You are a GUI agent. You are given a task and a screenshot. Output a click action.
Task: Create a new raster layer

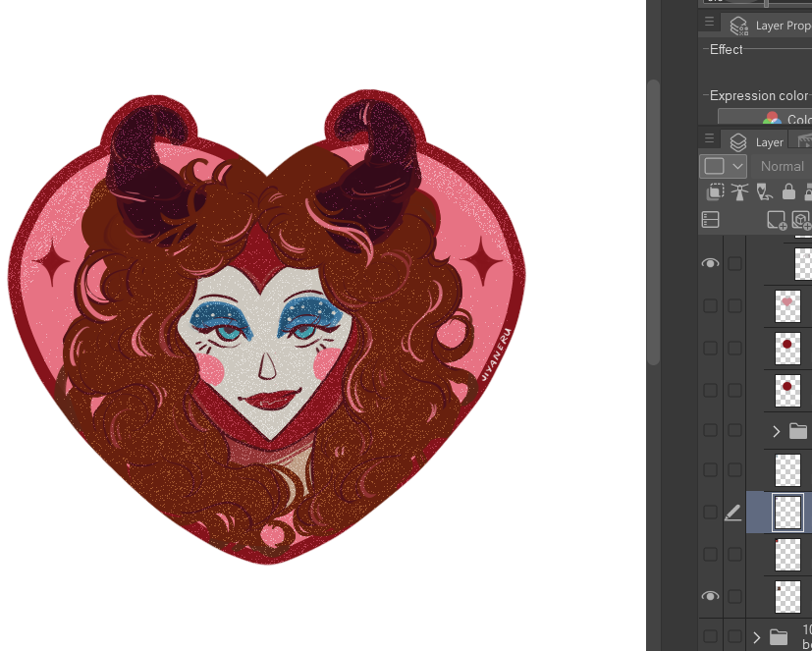click(777, 220)
